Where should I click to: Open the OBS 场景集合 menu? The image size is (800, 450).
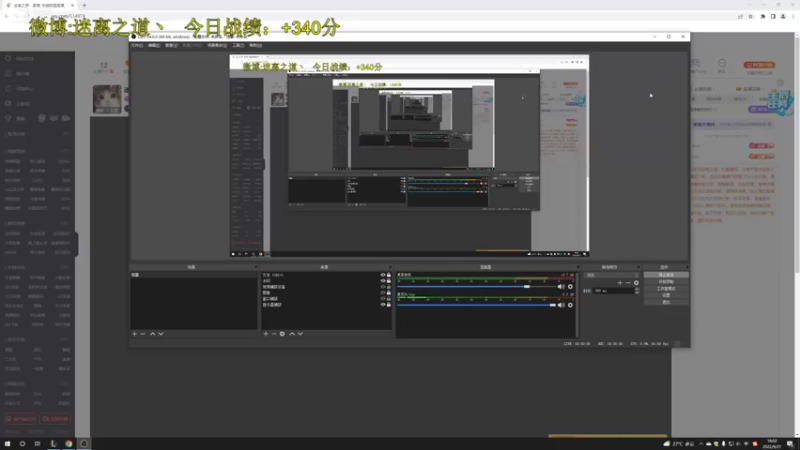coord(217,45)
